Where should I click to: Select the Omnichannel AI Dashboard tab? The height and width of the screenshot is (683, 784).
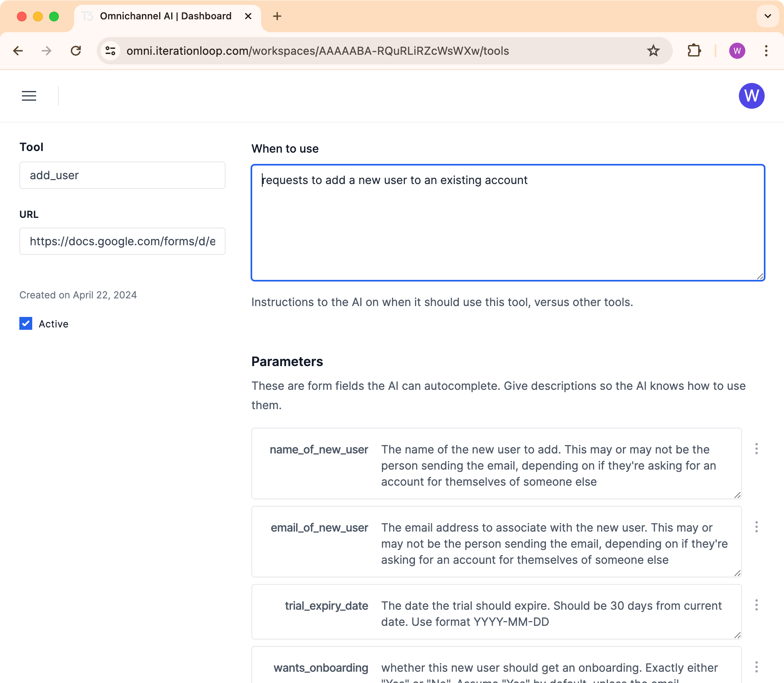(166, 16)
